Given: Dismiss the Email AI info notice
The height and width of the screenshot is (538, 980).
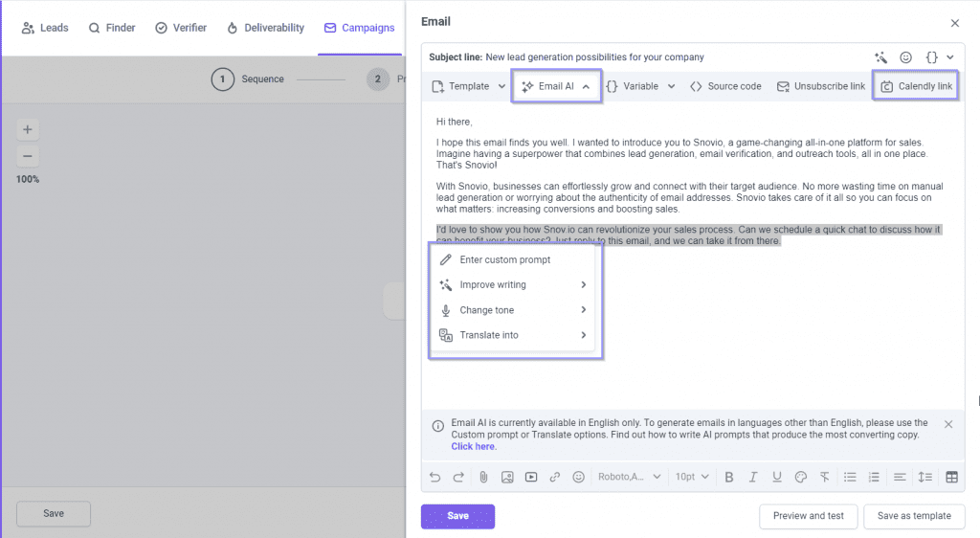Looking at the screenshot, I should click(x=948, y=425).
